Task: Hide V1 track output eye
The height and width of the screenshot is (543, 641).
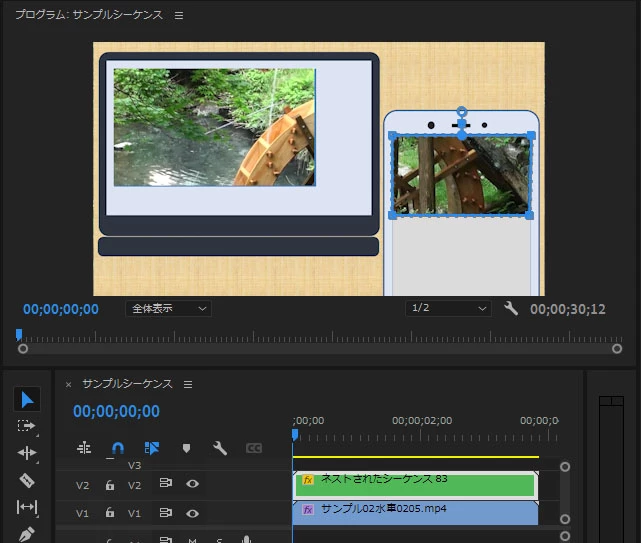Action: pos(193,514)
